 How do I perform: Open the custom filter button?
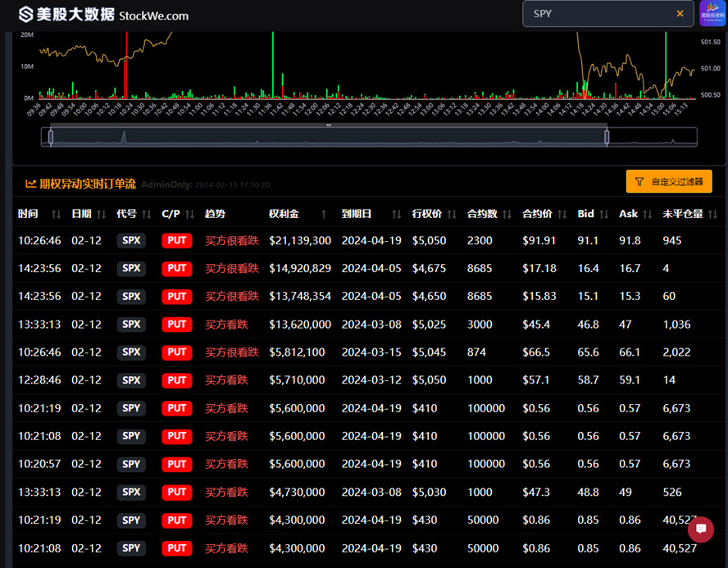click(669, 181)
